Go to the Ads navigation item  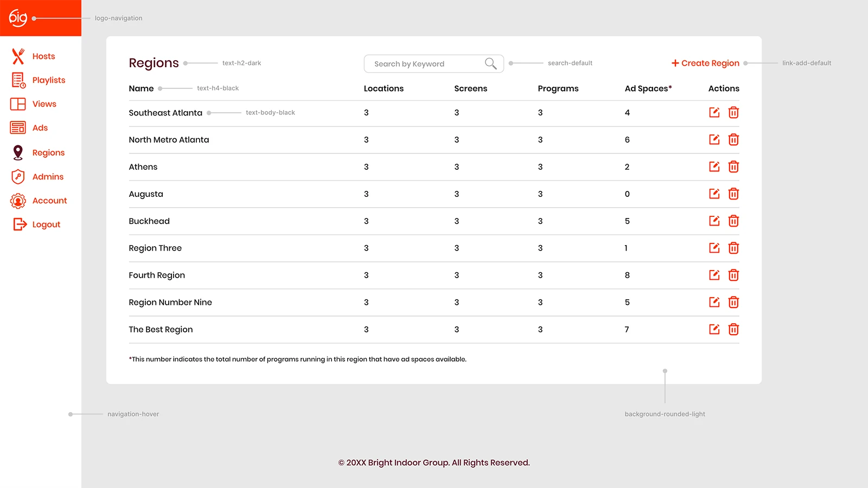pyautogui.click(x=40, y=128)
